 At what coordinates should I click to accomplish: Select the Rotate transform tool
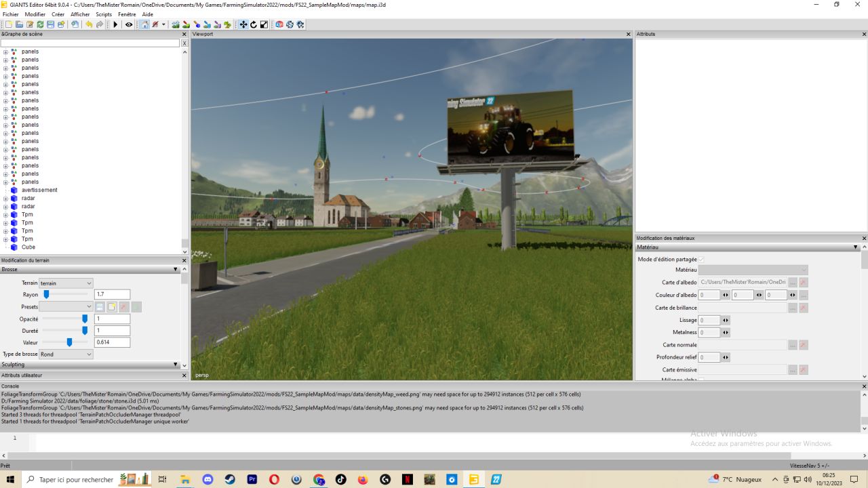click(x=254, y=24)
